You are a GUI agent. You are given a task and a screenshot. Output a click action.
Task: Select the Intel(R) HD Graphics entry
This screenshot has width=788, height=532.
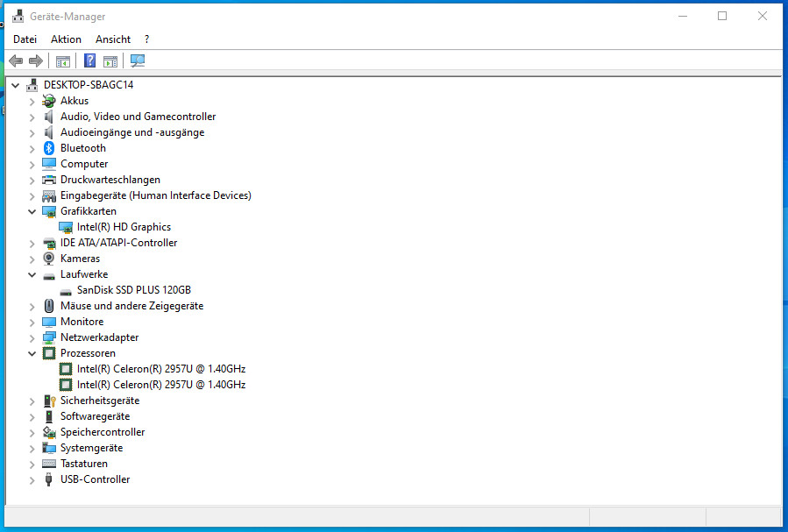point(124,227)
